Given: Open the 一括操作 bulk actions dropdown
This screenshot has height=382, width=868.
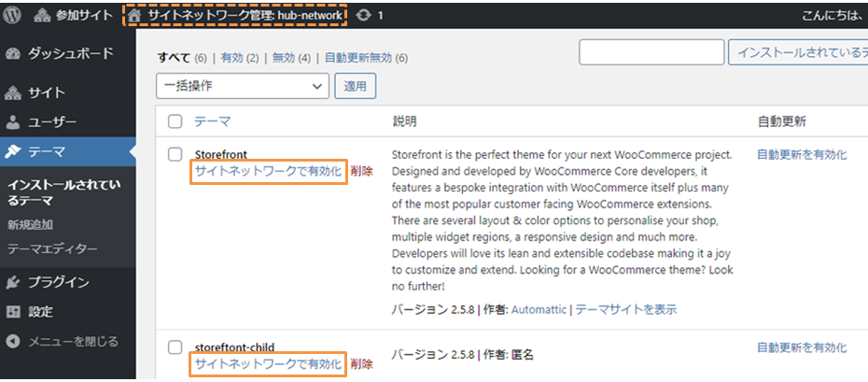Looking at the screenshot, I should pos(243,86).
